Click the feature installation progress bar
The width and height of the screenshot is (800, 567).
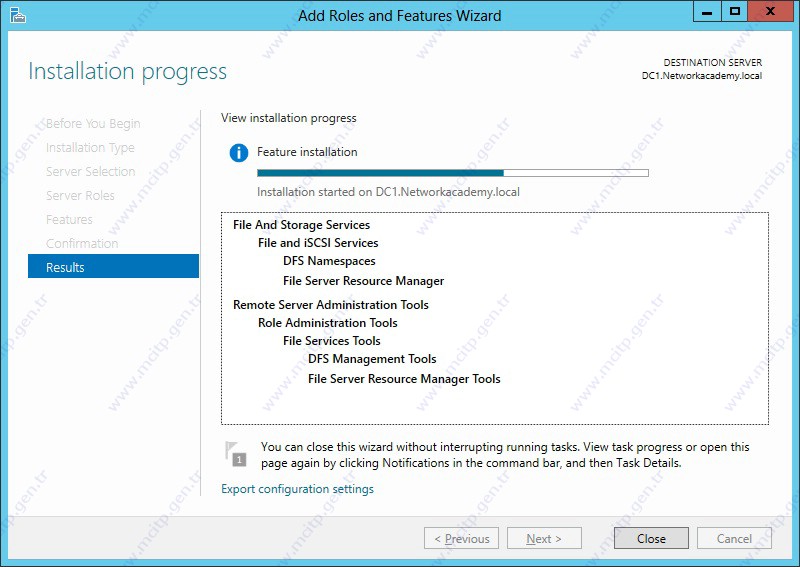tap(453, 173)
